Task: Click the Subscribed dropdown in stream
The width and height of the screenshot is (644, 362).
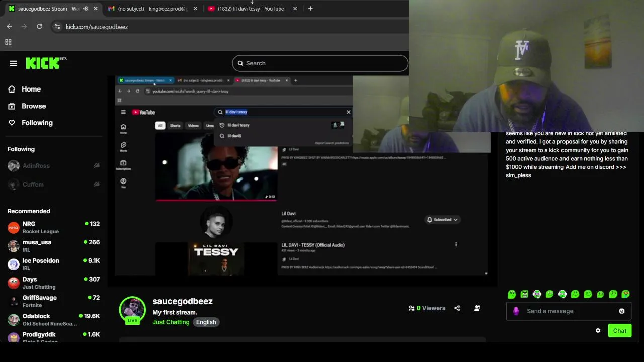Action: click(x=443, y=220)
